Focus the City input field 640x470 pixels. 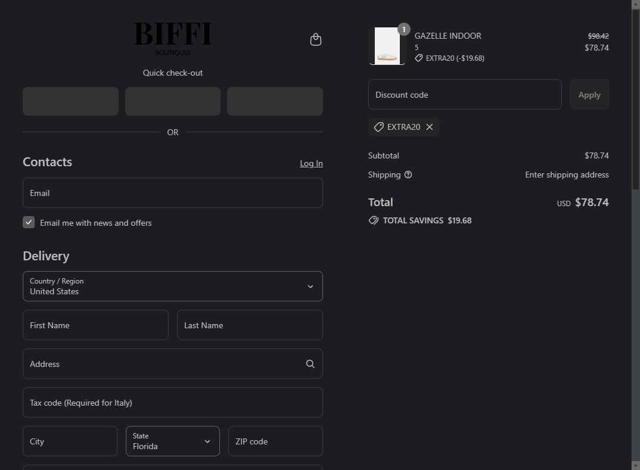70,441
